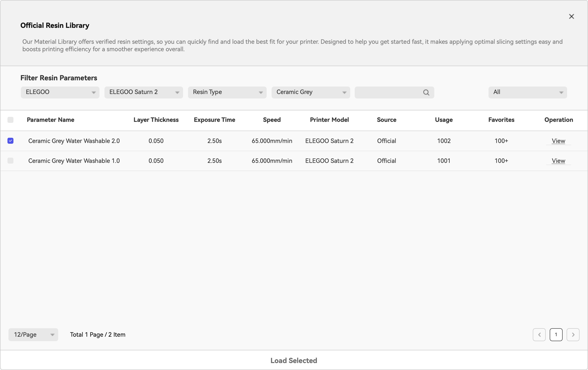Image resolution: width=588 pixels, height=370 pixels.
Task: Open the All filter dropdown
Action: click(x=527, y=92)
